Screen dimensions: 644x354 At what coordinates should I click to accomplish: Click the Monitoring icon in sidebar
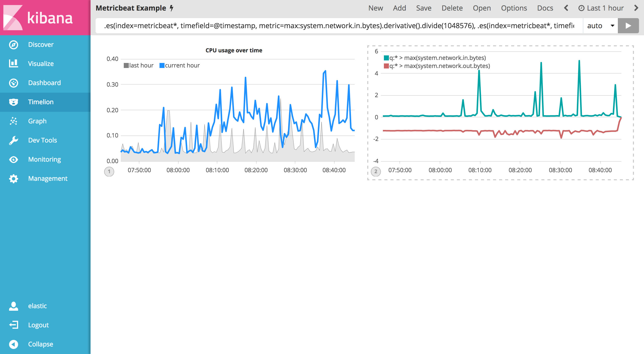pyautogui.click(x=13, y=159)
